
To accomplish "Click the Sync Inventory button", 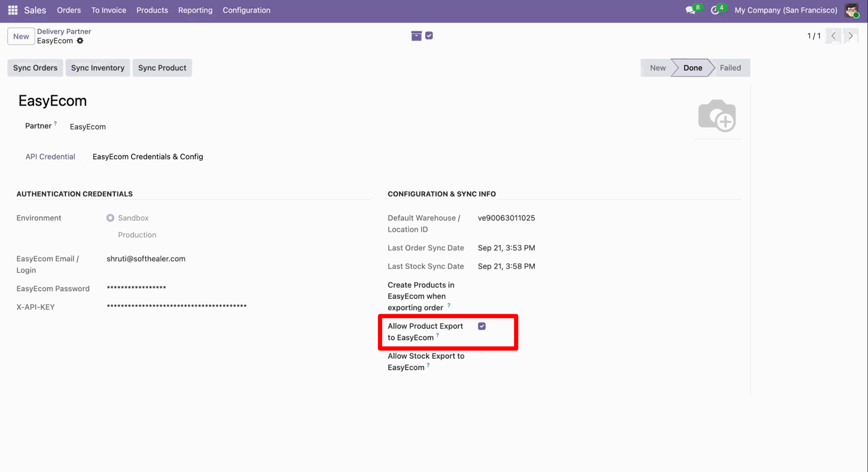I will (98, 68).
